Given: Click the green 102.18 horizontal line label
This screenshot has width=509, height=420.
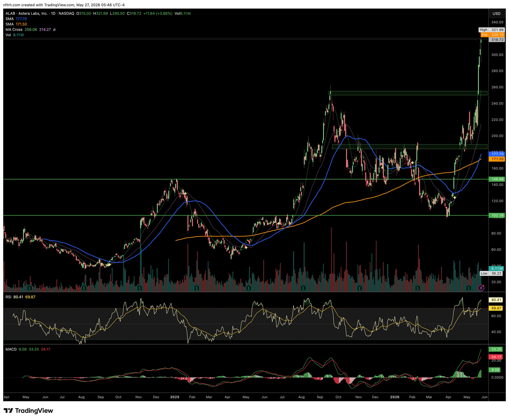Looking at the screenshot, I should (x=497, y=215).
